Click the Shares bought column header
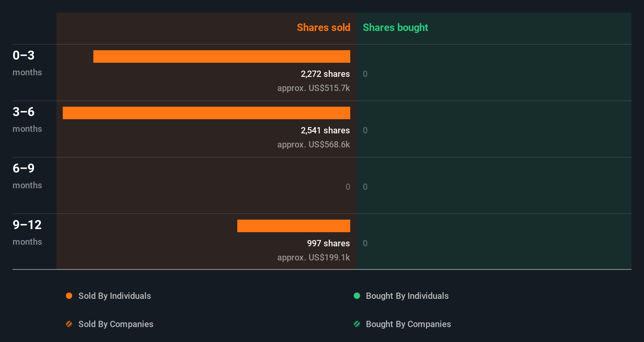 click(395, 27)
